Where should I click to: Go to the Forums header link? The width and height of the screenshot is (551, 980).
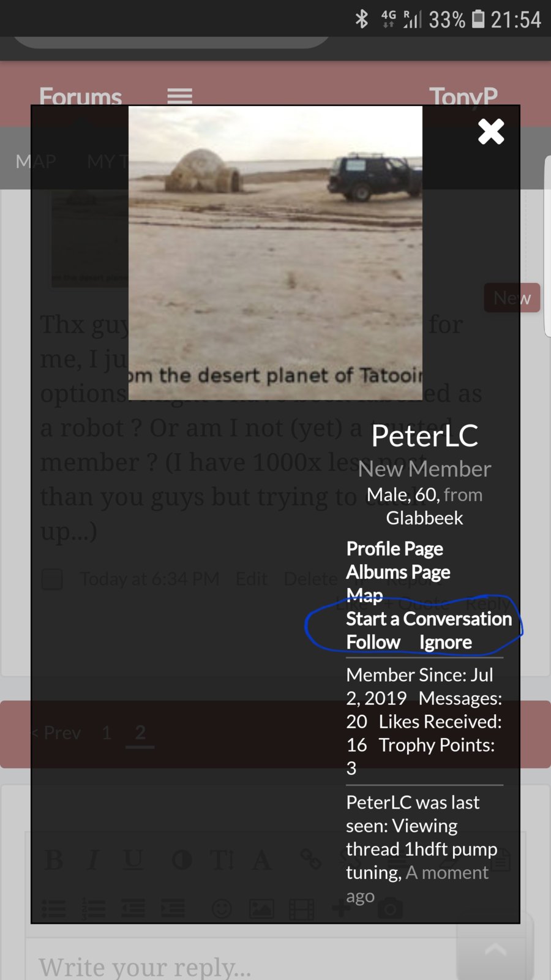click(x=80, y=96)
